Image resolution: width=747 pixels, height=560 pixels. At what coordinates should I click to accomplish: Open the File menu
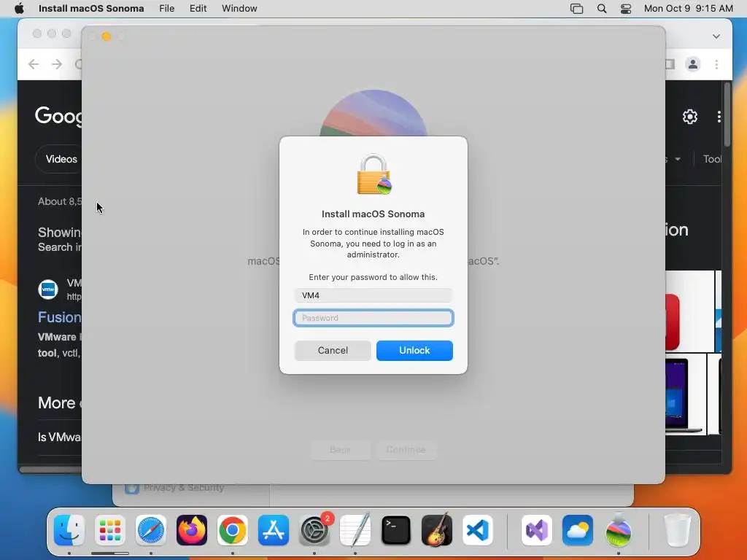point(167,9)
